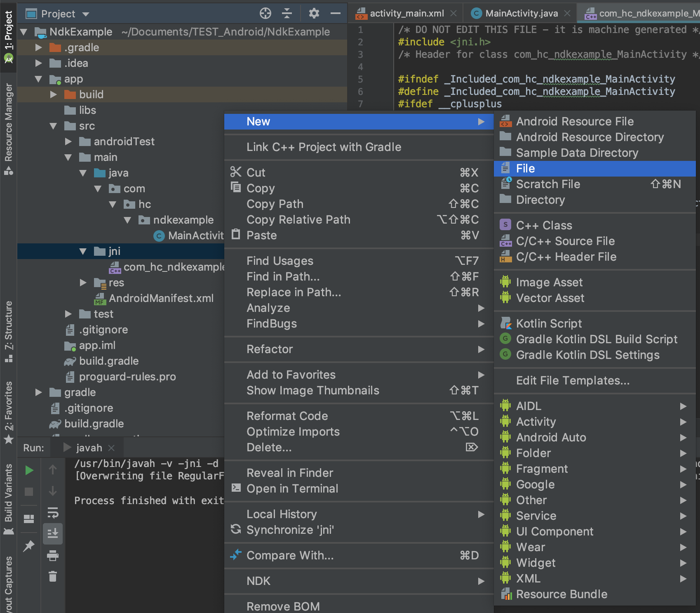The height and width of the screenshot is (613, 700).
Task: Select the libs folder
Action: click(87, 110)
